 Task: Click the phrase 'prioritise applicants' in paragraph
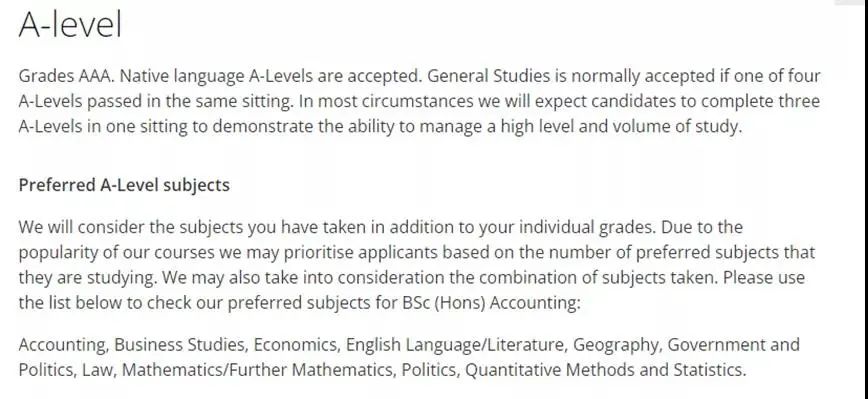point(347,253)
